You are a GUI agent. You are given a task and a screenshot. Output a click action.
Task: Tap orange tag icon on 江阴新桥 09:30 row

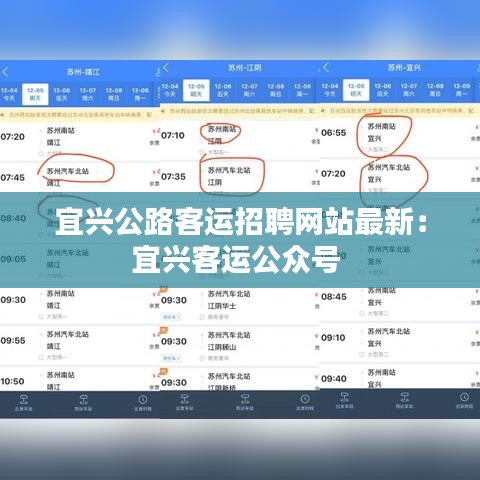(x=164, y=371)
